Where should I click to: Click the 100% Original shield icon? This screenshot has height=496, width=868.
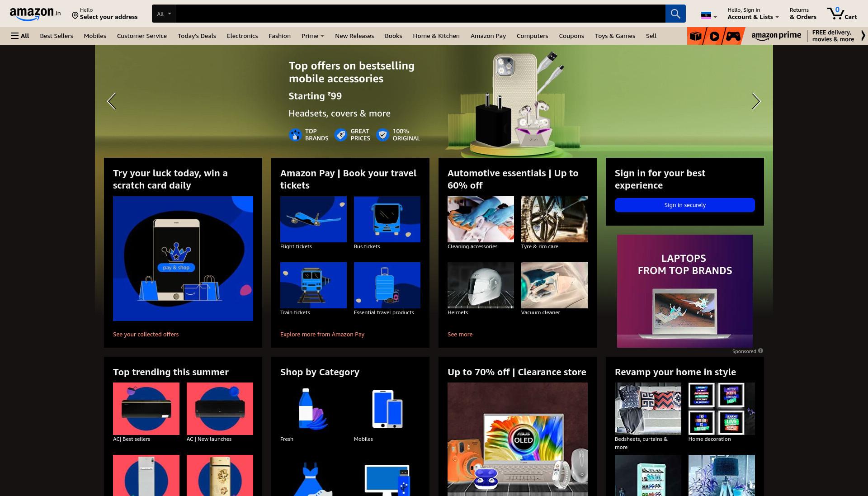[x=382, y=135]
